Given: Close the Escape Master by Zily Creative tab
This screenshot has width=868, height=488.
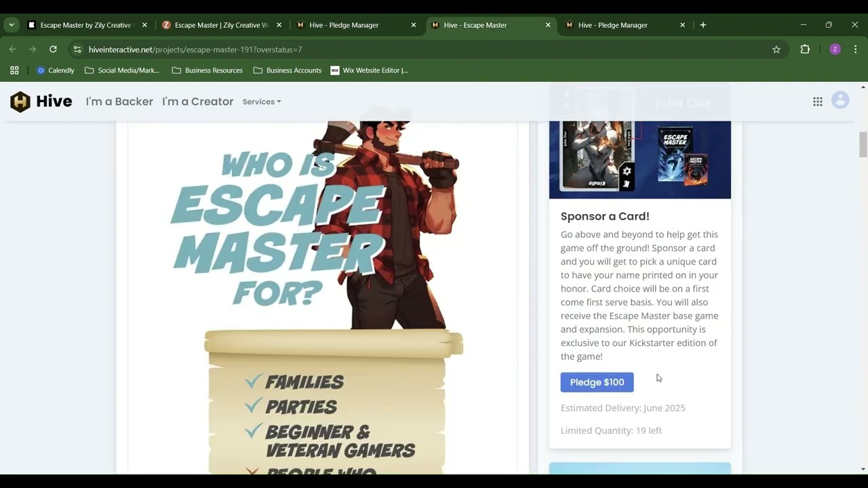Looking at the screenshot, I should (144, 25).
